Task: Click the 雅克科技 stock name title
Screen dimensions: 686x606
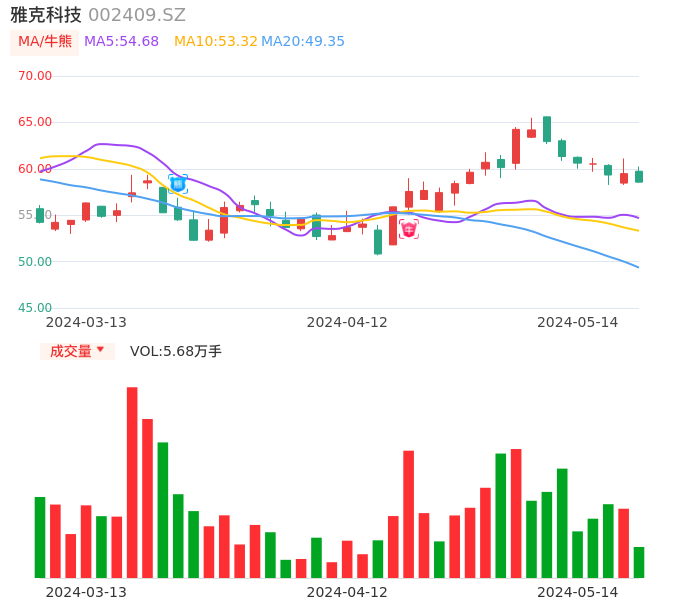Action: (x=46, y=15)
